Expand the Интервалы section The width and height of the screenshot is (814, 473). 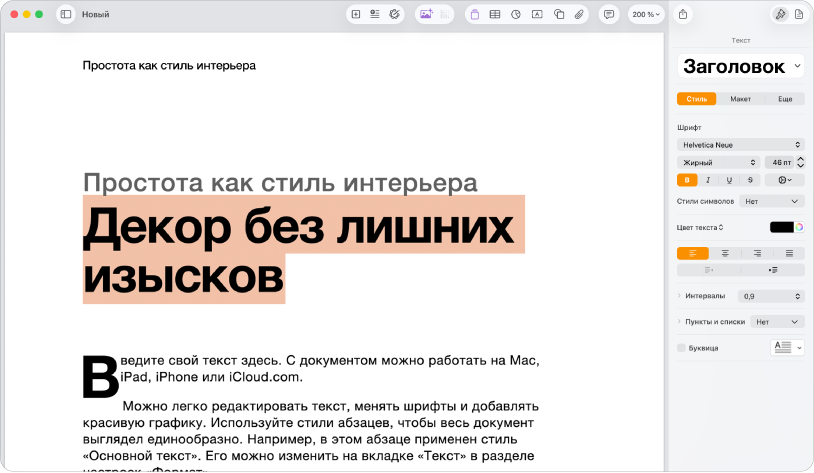[x=679, y=295]
